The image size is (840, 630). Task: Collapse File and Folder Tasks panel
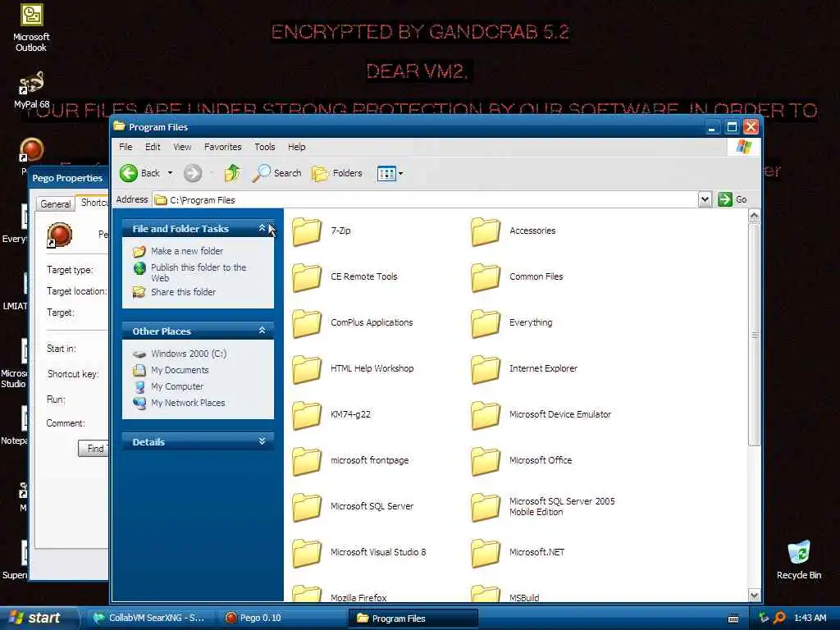pyautogui.click(x=262, y=228)
